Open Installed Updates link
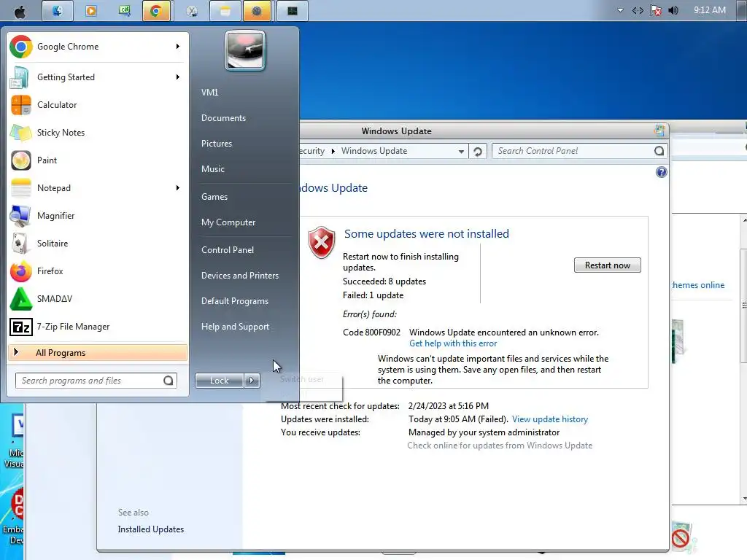 (x=150, y=529)
